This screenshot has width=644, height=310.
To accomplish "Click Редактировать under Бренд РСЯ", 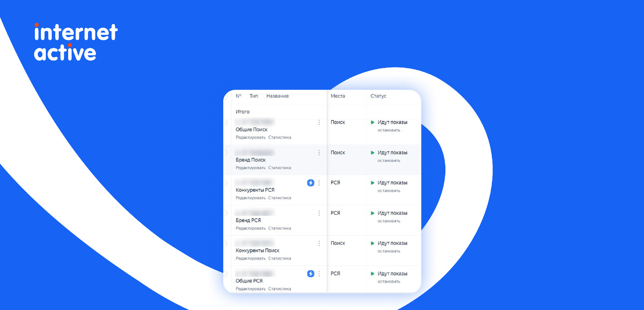I will (251, 228).
